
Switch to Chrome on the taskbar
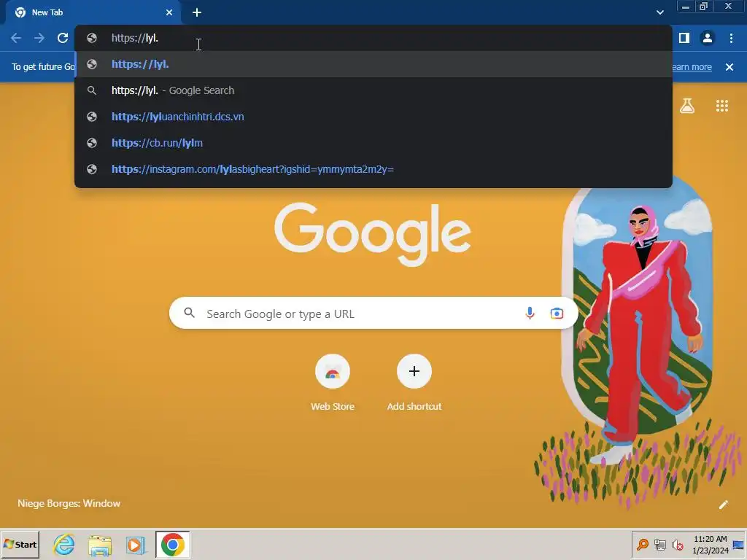coord(172,544)
